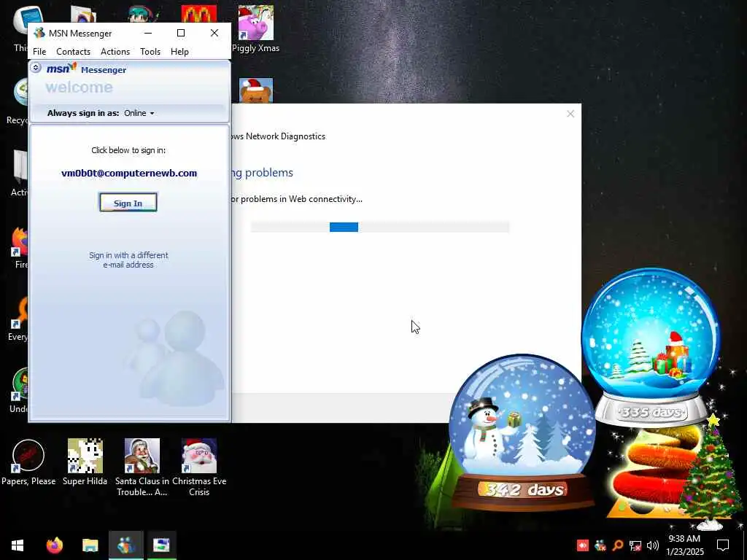Launch Firefox from the taskbar
The height and width of the screenshot is (560, 747).
pos(55,545)
